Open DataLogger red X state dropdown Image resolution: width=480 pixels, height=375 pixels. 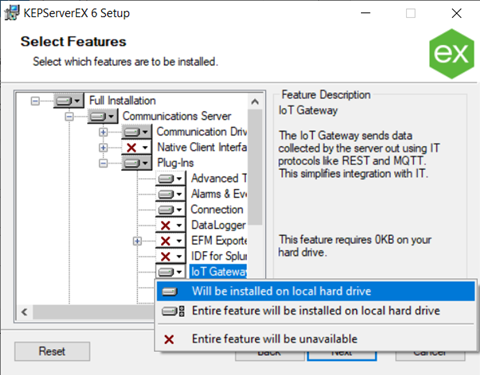point(170,225)
